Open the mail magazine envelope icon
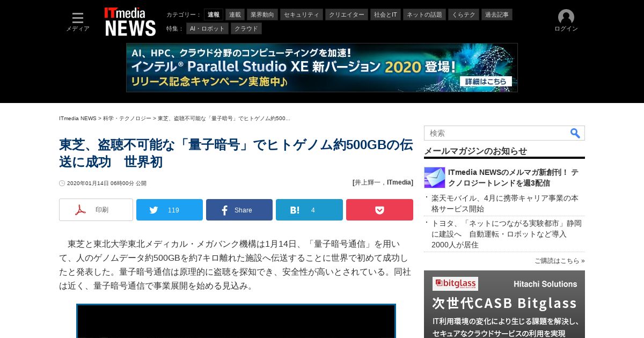Image resolution: width=644 pixels, height=338 pixels. click(434, 178)
